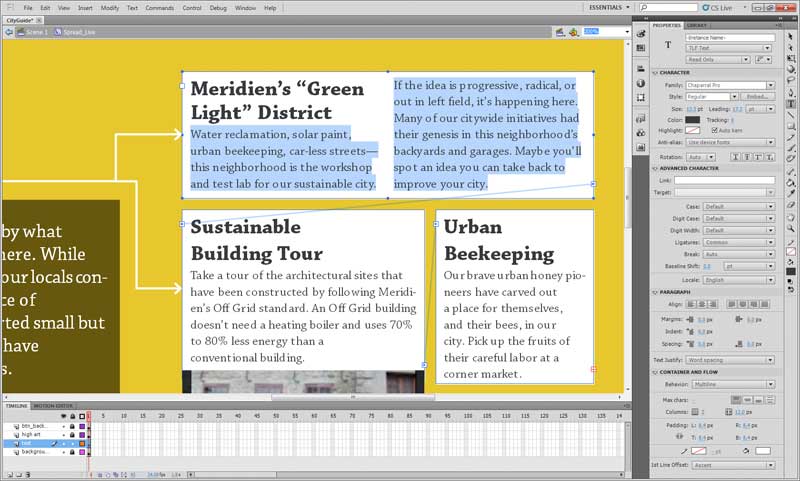Viewport: 800px width, 481px height.
Task: Select the Lasso tool
Action: 791,81
